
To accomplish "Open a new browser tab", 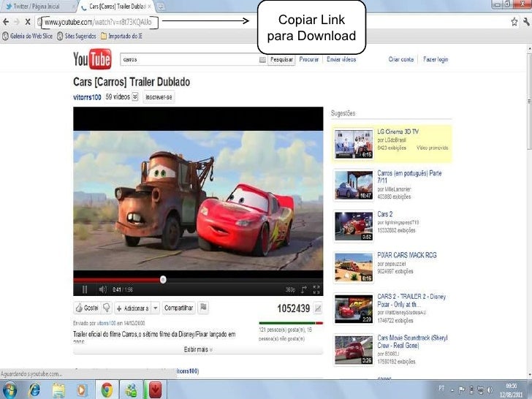I will point(161,7).
